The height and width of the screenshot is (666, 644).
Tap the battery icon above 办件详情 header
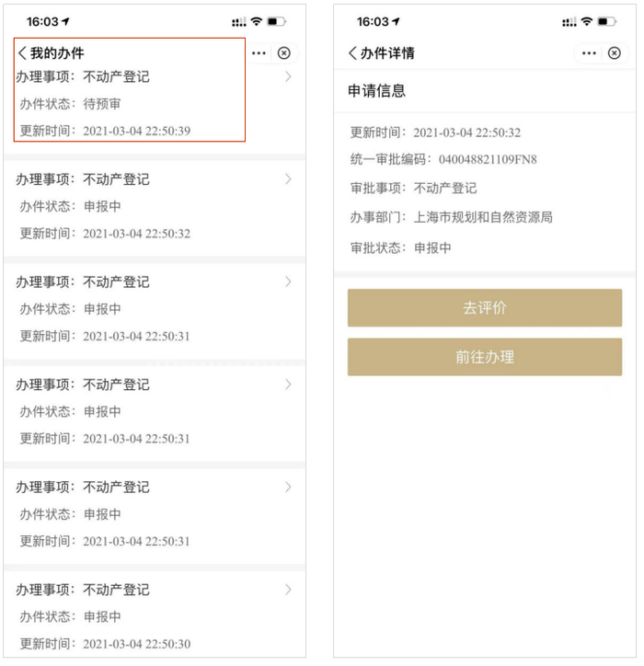pos(606,21)
